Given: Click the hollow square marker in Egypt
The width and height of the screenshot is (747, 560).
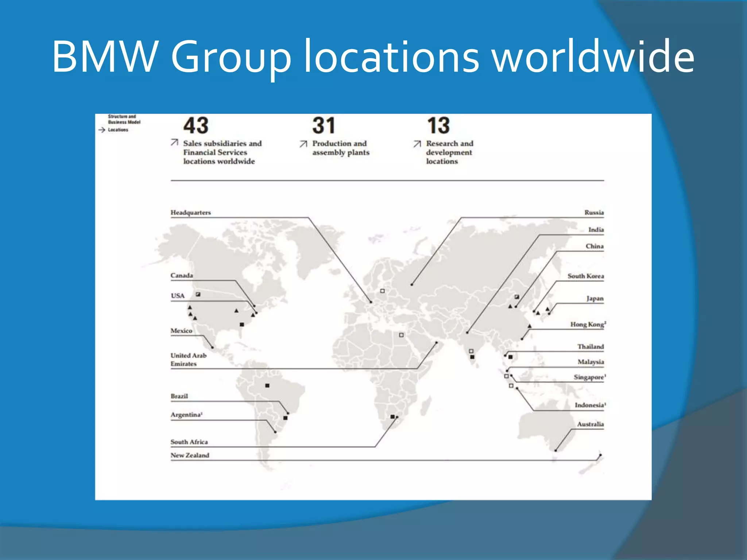Looking at the screenshot, I should (401, 335).
